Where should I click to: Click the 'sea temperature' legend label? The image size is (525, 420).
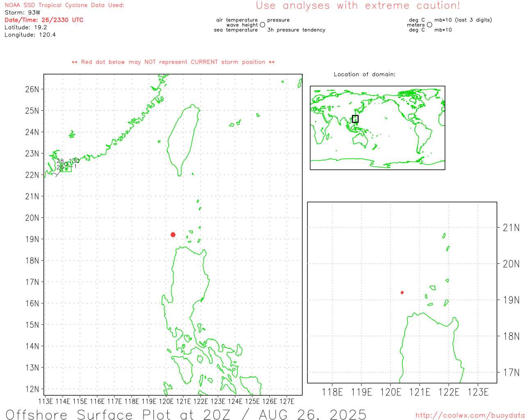point(236,30)
